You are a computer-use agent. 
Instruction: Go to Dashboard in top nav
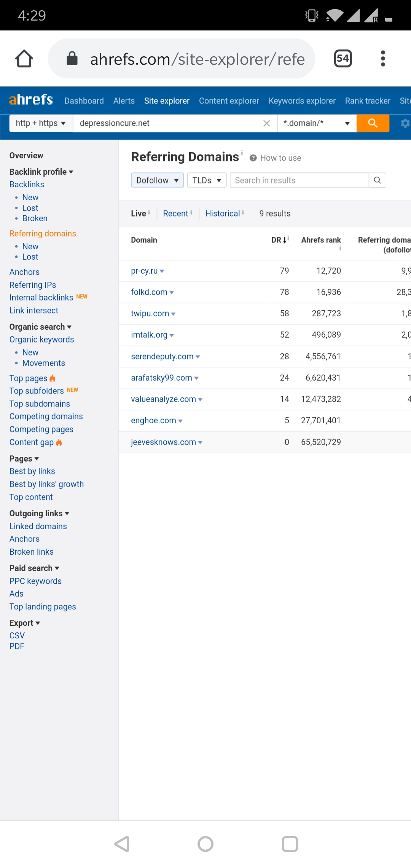coord(84,101)
